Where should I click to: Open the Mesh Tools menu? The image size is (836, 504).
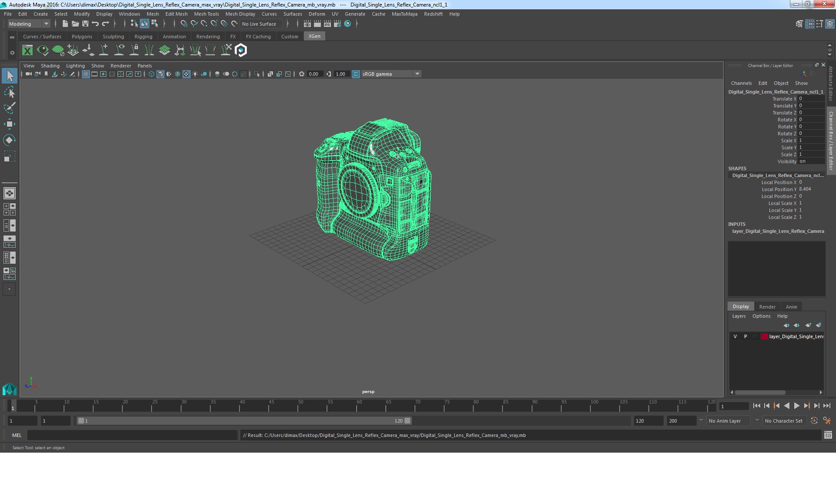(206, 14)
